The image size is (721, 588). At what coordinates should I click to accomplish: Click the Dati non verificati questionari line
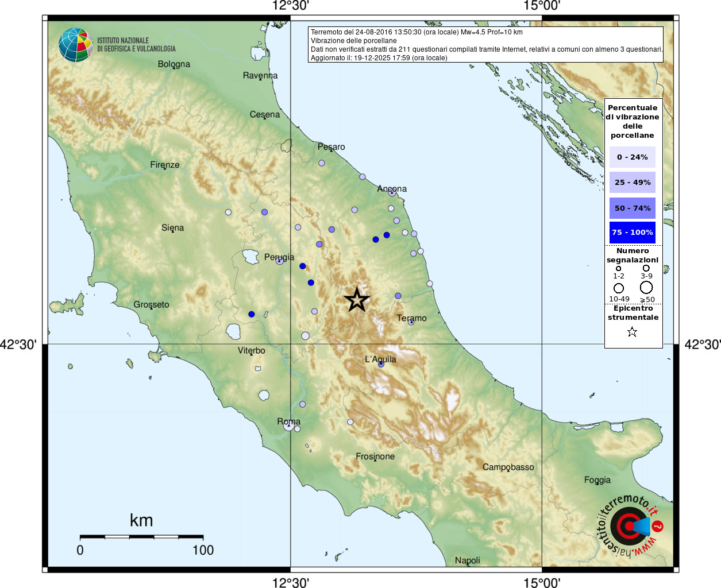point(487,49)
